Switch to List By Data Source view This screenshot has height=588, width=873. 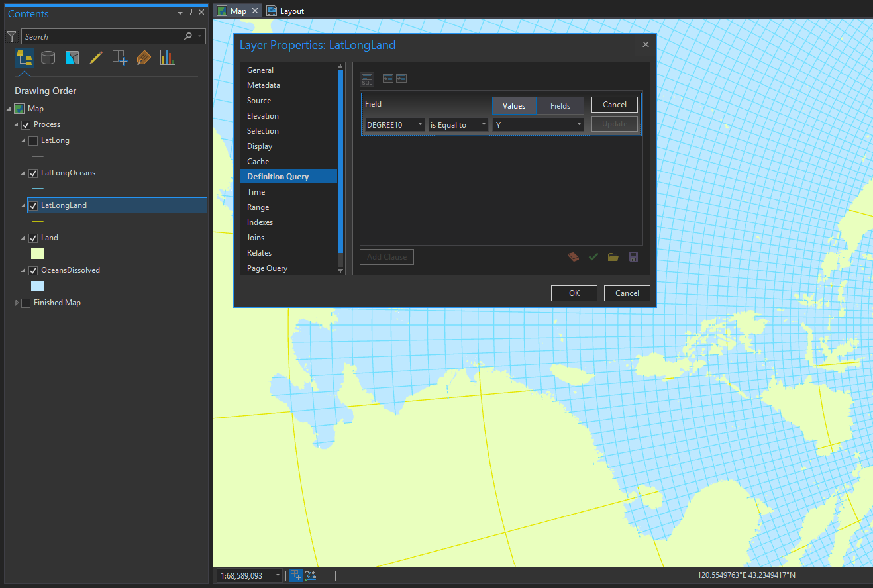coord(48,58)
